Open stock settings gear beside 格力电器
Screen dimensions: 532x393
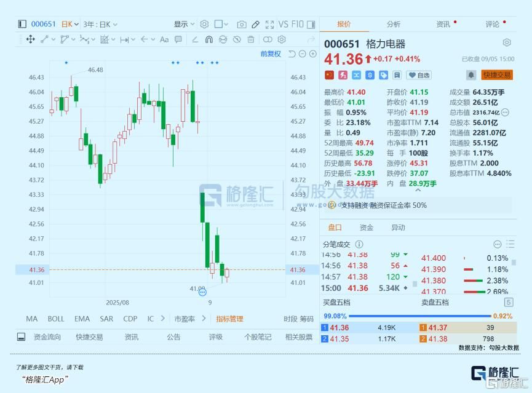coord(506,43)
